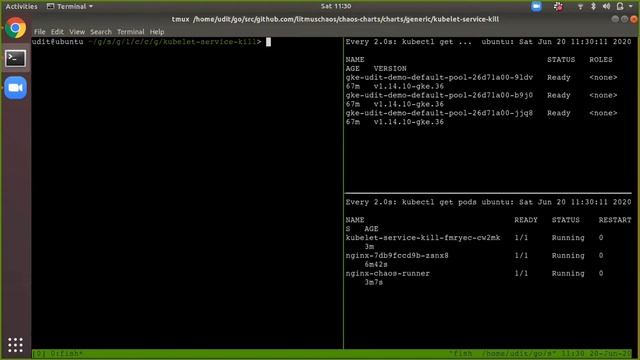Screen dimensions: 640x360
Task: Open the red tray icon in top panel
Action: [x=558, y=6]
